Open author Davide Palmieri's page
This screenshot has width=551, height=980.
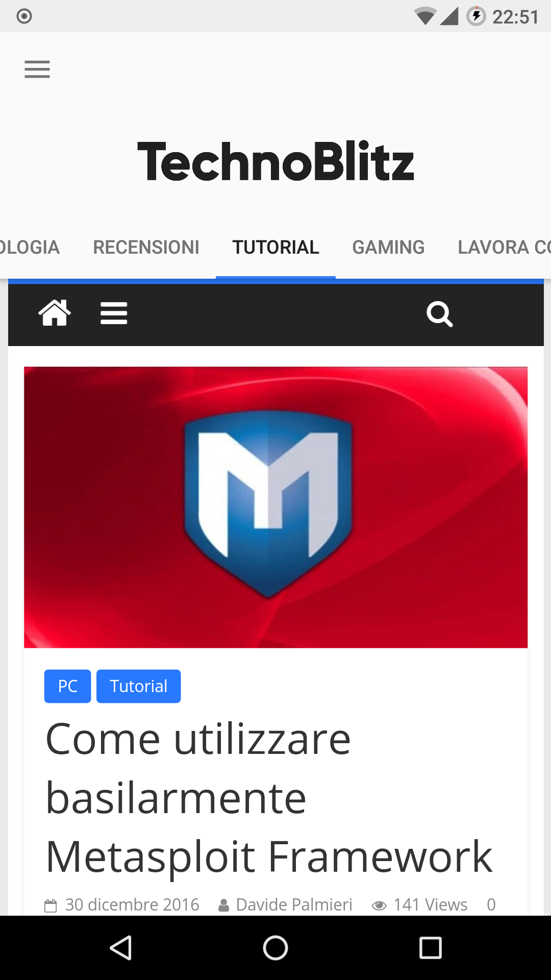[x=294, y=905]
